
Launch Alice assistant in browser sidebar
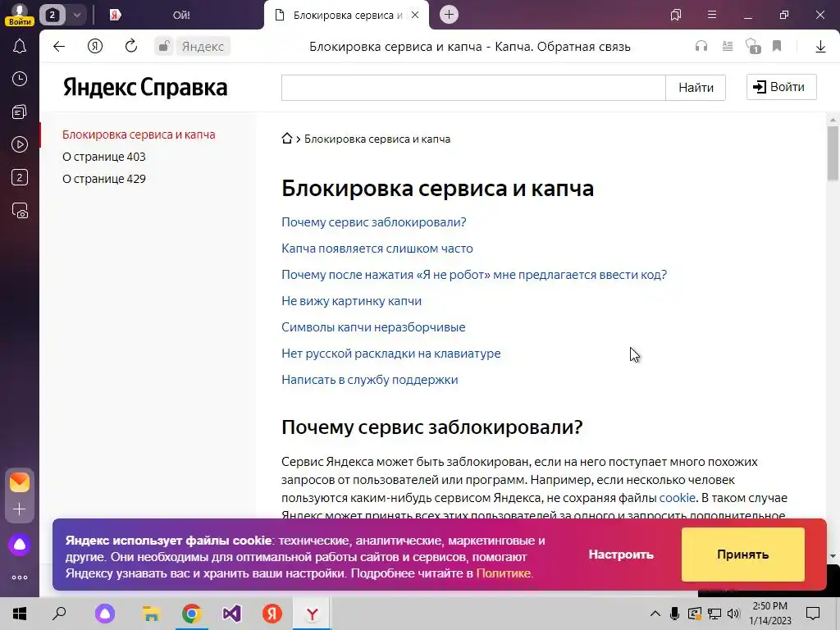pyautogui.click(x=20, y=545)
